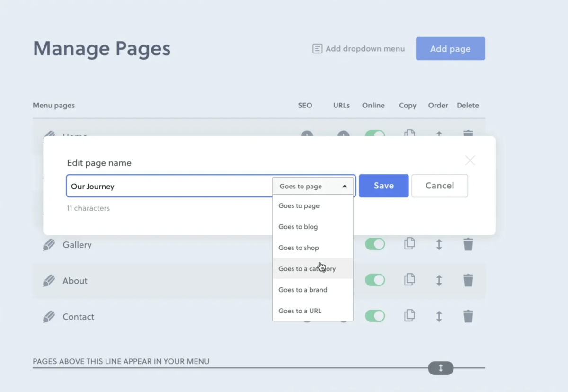The height and width of the screenshot is (392, 568).
Task: Save the edited page name
Action: [383, 186]
